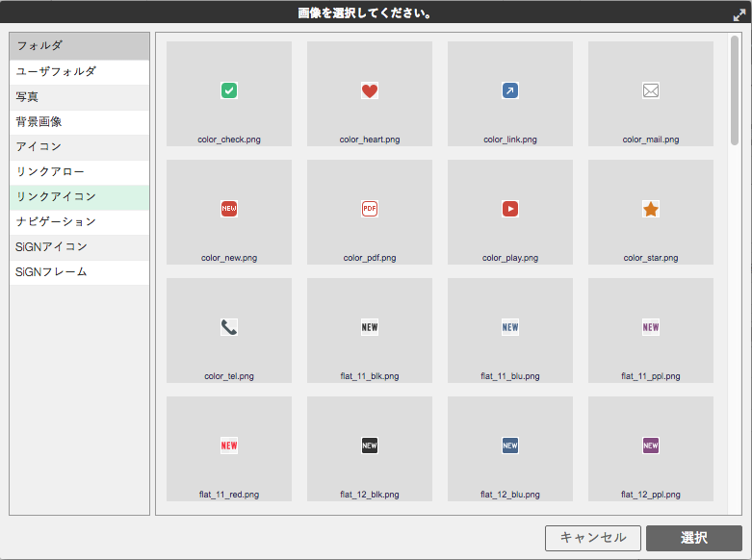Open the SiGNアイコン folder

coord(79,247)
